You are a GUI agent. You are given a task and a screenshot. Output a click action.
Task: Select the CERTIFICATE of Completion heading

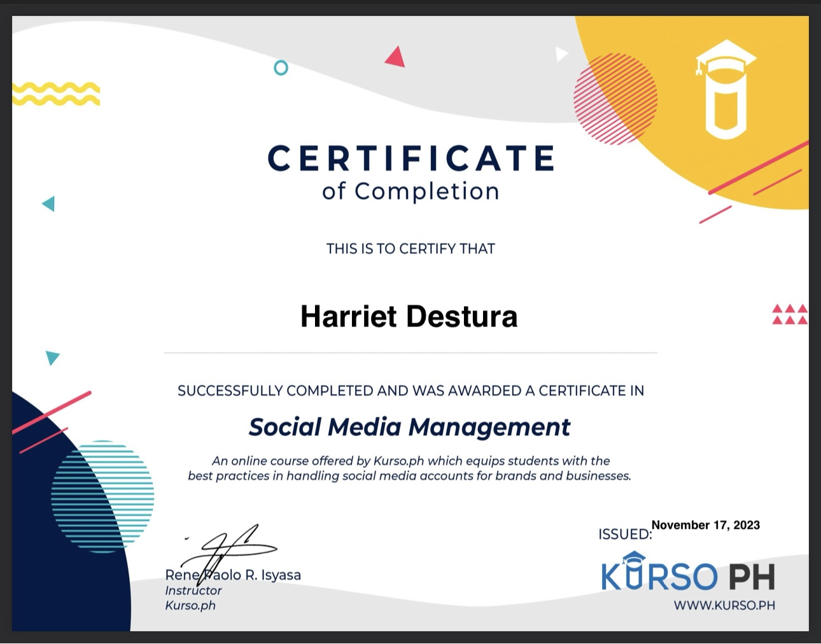coord(411,171)
